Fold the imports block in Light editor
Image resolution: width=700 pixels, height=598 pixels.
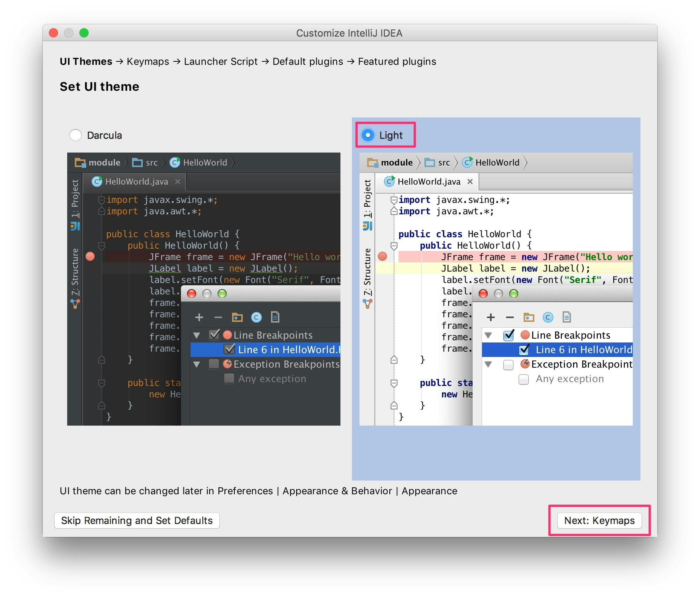[x=394, y=200]
